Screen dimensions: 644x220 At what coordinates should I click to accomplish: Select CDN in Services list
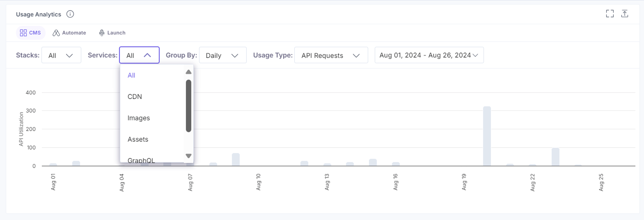tap(152, 97)
